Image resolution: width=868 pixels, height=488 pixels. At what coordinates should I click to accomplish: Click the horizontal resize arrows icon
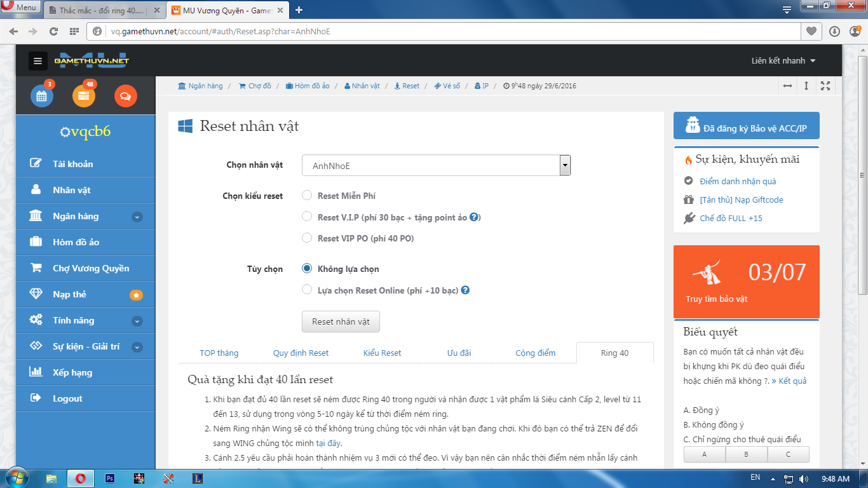[x=787, y=86]
